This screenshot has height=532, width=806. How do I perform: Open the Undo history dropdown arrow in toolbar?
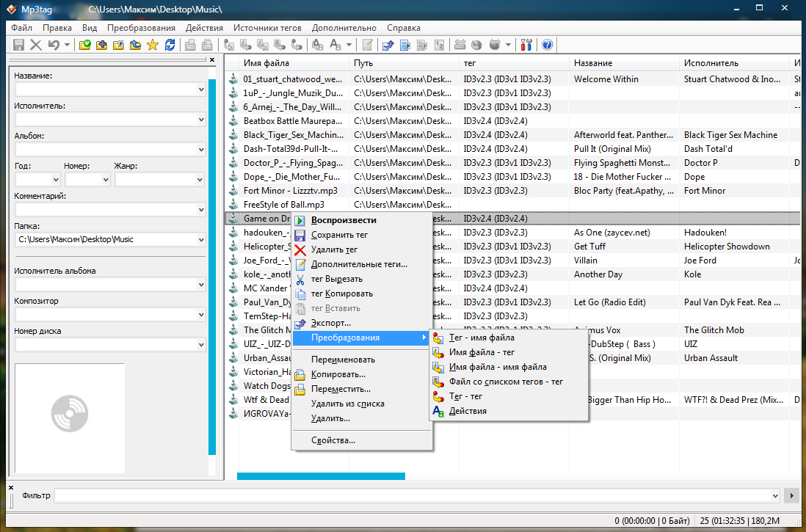(67, 45)
